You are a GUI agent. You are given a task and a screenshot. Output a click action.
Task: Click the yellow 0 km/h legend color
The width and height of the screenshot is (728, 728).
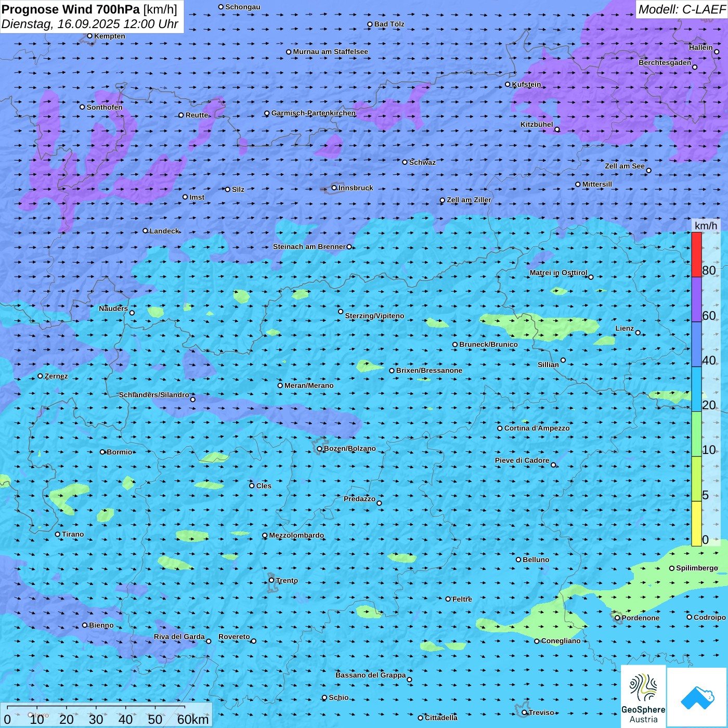[x=696, y=524]
